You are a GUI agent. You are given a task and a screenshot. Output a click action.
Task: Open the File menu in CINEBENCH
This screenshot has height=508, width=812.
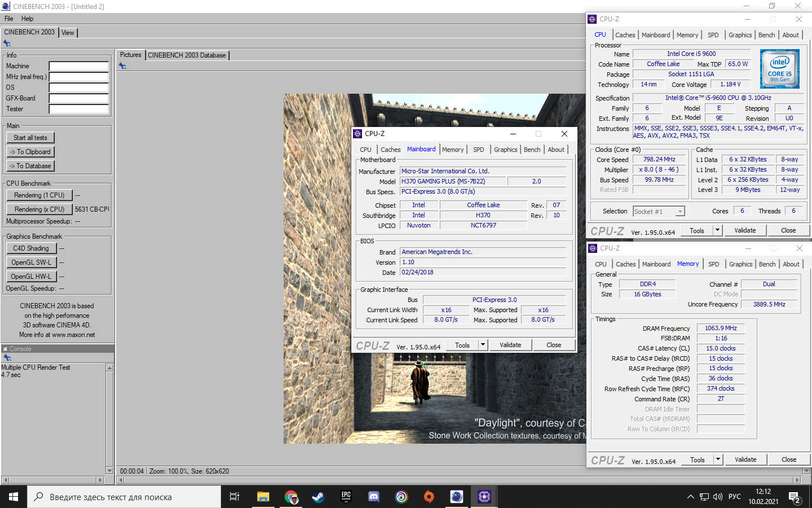pyautogui.click(x=9, y=19)
